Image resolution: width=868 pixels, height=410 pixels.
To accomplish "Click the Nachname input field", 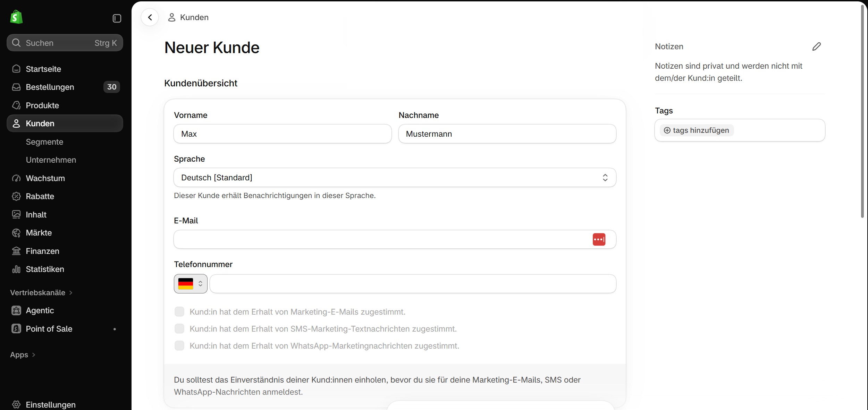I will tap(507, 134).
